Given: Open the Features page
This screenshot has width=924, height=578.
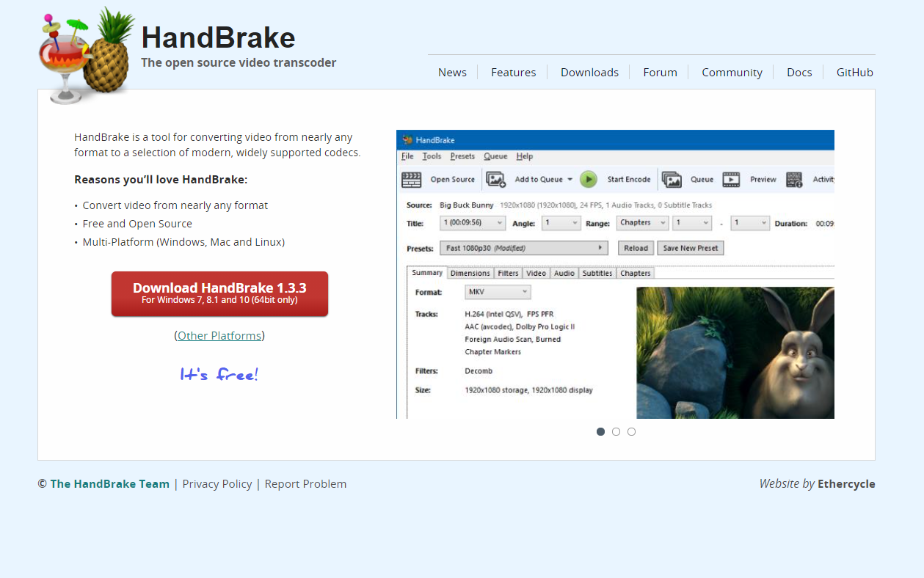Looking at the screenshot, I should [513, 72].
